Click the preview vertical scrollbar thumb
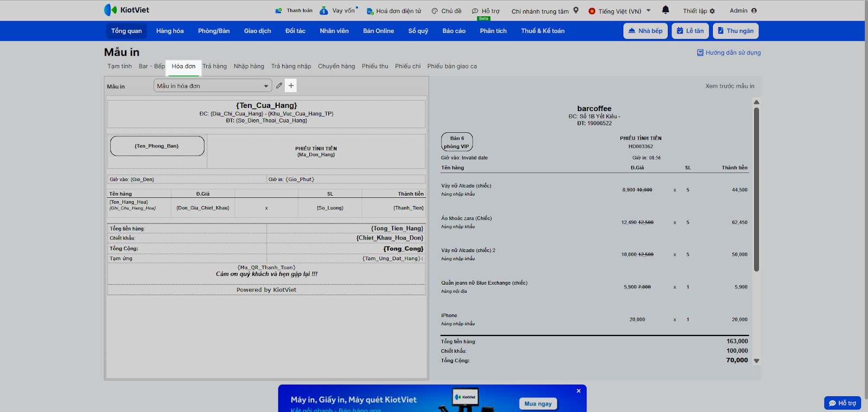The width and height of the screenshot is (868, 412). coord(756,189)
